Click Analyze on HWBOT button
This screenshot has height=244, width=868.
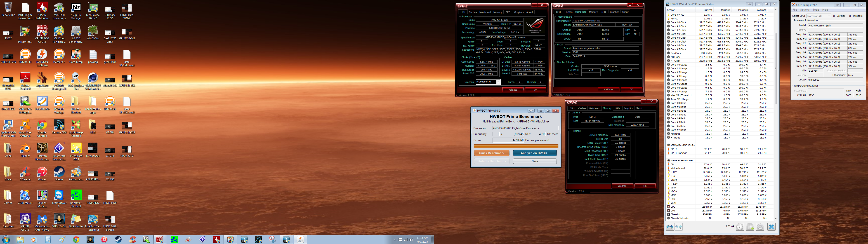click(535, 153)
